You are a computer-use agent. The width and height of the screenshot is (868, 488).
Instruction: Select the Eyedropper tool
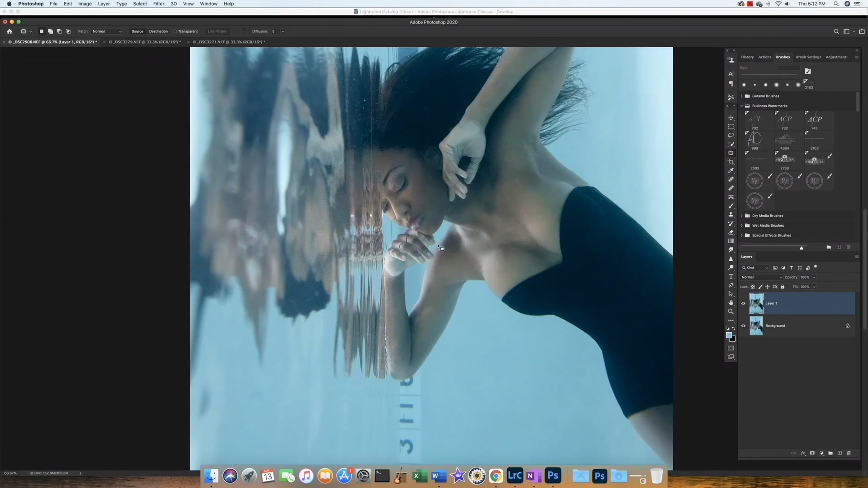[731, 171]
